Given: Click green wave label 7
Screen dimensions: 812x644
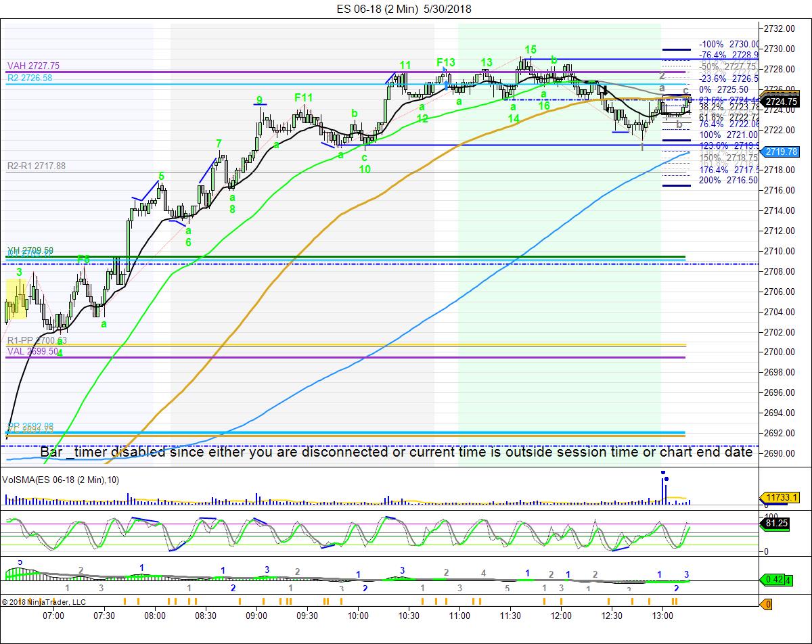Looking at the screenshot, I should point(219,143).
